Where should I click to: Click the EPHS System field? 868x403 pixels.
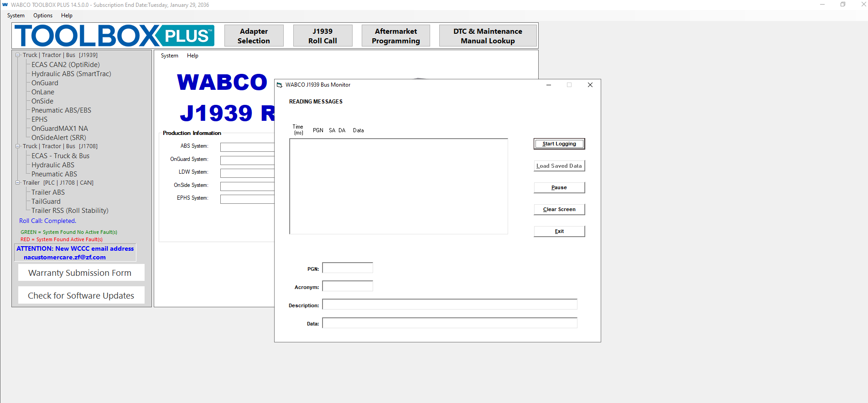coord(247,199)
